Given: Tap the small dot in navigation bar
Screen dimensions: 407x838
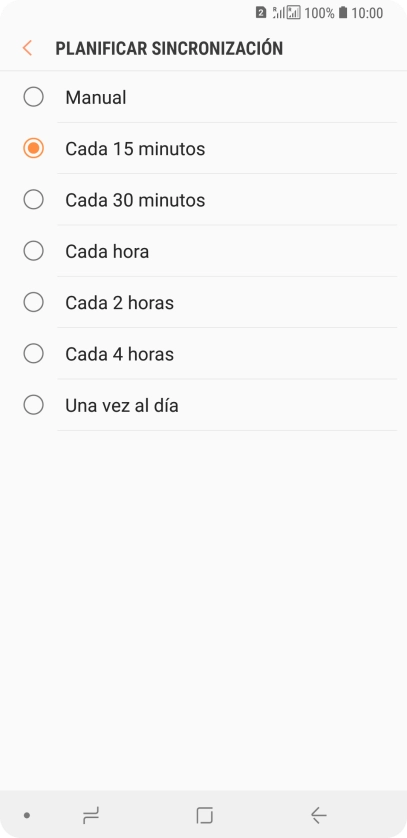Looking at the screenshot, I should coord(27,816).
